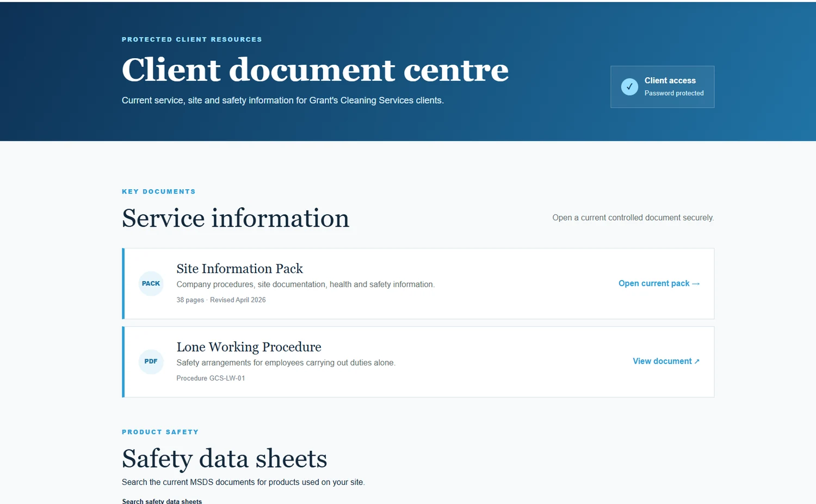Click the '38 pages · Revised April 2026' text
Screen dimensions: 816x504
(x=221, y=300)
